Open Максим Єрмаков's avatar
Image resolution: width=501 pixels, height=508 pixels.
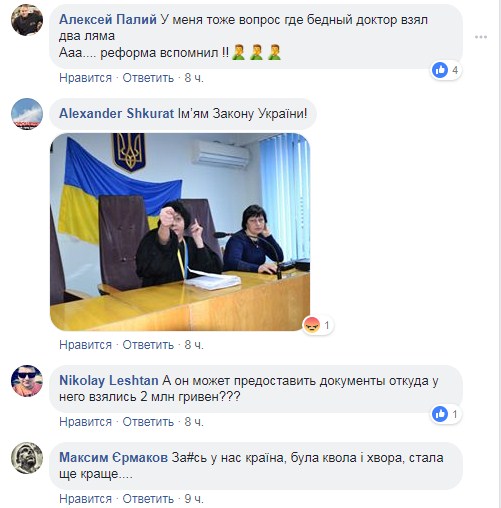click(27, 458)
